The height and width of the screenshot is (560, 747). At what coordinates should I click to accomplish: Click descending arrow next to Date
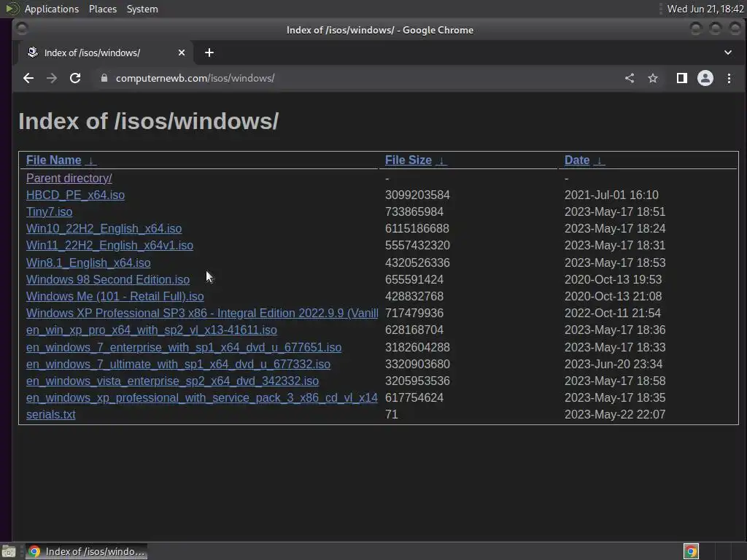600,161
